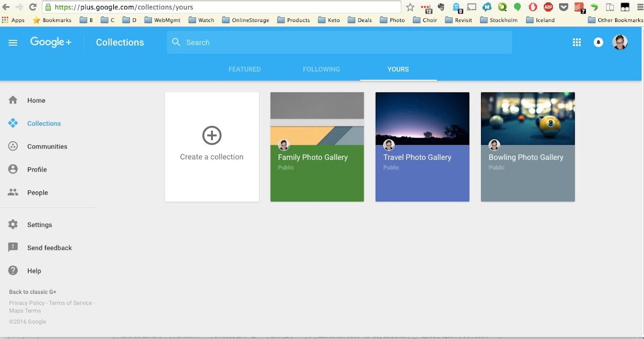This screenshot has width=644, height=339.
Task: Expand the OnlineStorage bookmarks folder
Action: pyautogui.click(x=245, y=20)
